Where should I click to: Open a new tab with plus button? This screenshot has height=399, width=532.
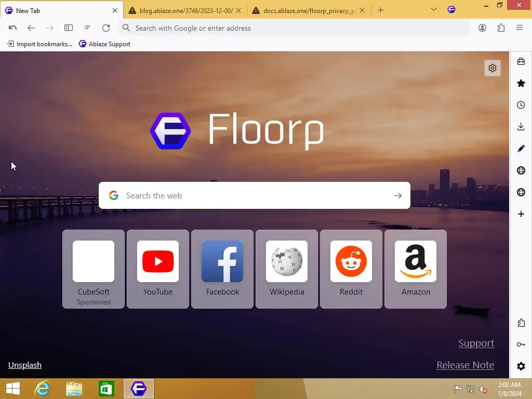(x=380, y=10)
